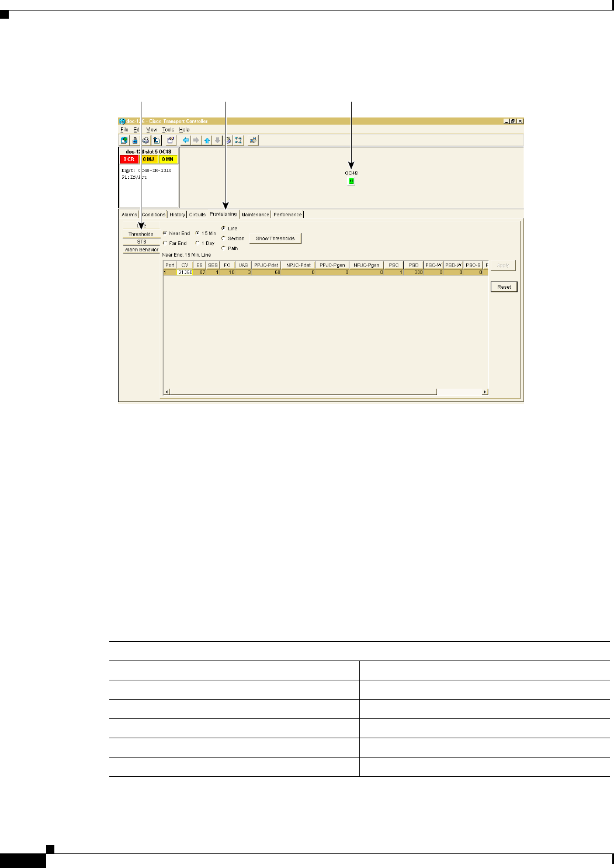Open the File menu
The width and height of the screenshot is (614, 868).
pyautogui.click(x=124, y=130)
